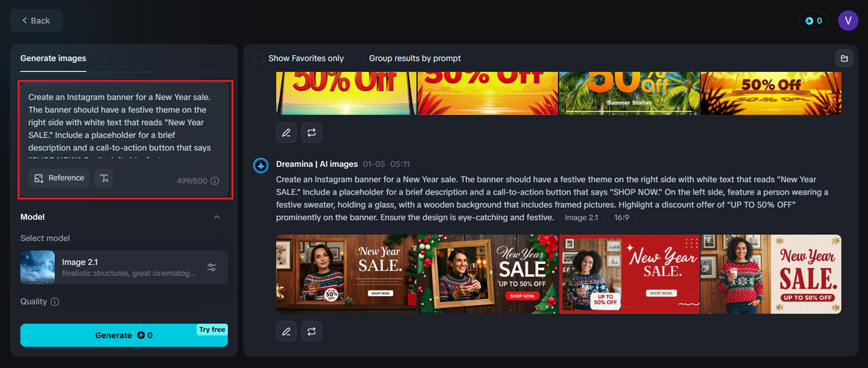The image size is (868, 368).
Task: Go back using the Back button
Action: pyautogui.click(x=37, y=20)
